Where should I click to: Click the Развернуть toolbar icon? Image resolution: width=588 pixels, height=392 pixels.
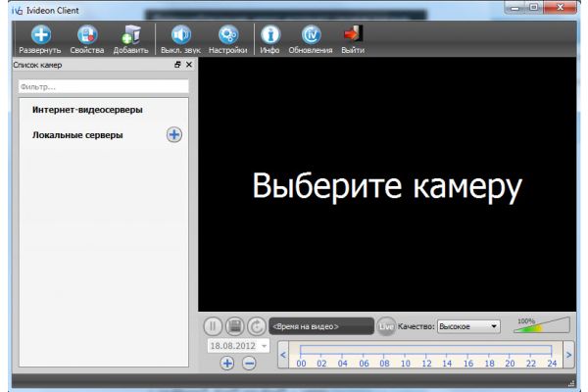[x=40, y=35]
